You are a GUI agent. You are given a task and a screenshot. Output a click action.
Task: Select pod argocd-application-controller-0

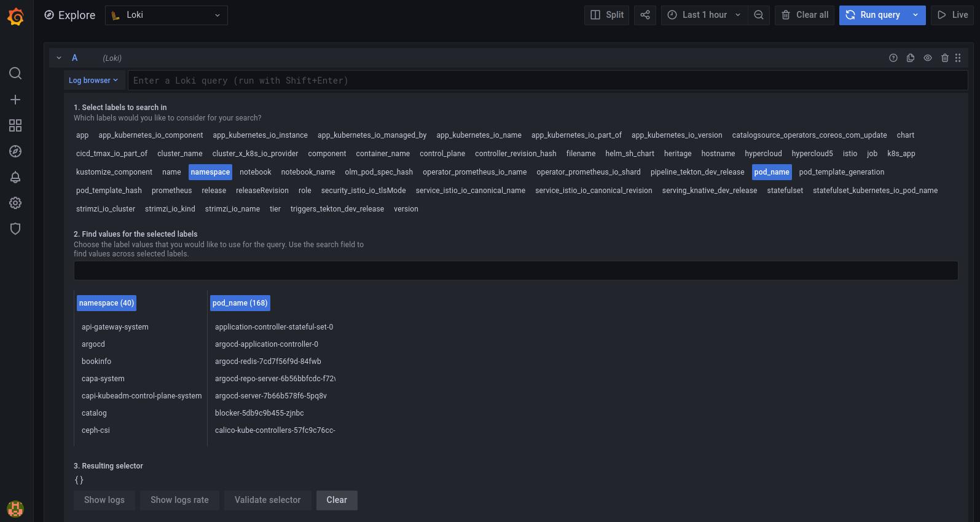(x=266, y=344)
